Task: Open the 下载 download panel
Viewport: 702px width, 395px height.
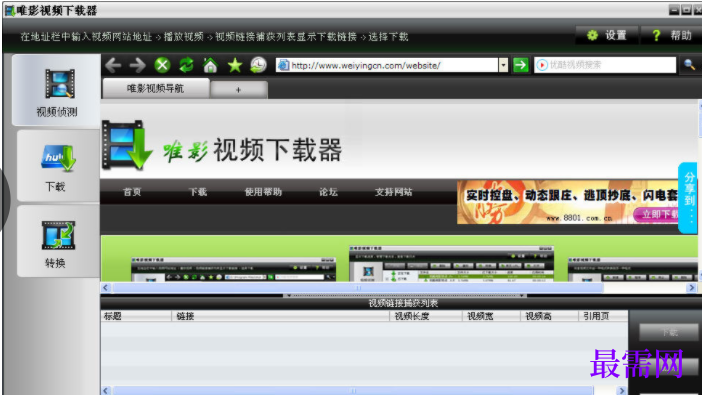Action: [x=57, y=166]
